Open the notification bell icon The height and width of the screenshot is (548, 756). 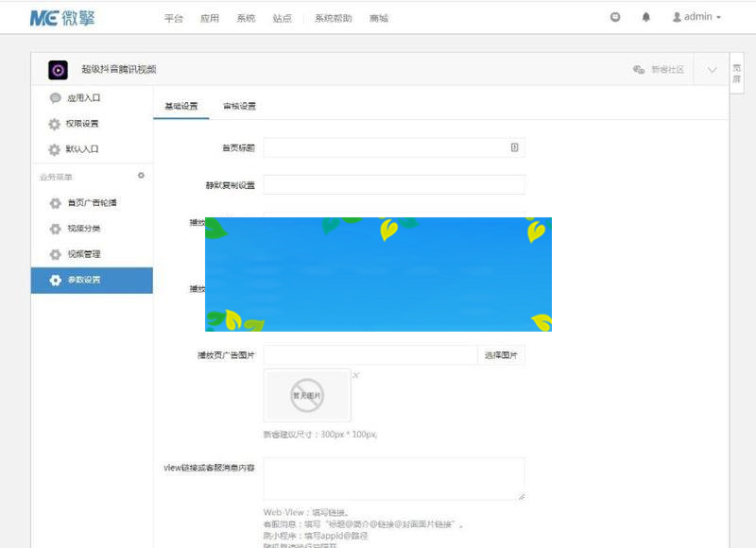pos(645,16)
